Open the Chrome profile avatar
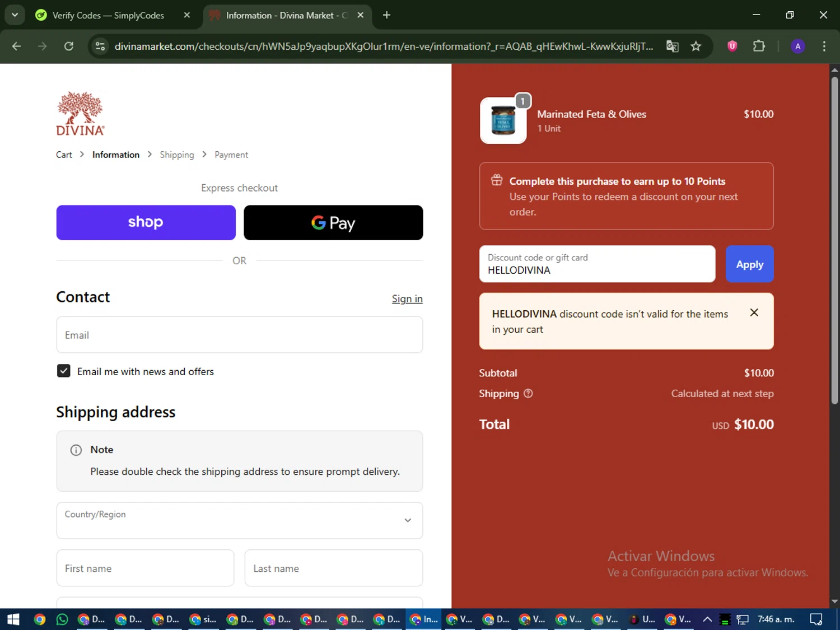The height and width of the screenshot is (630, 840). click(798, 46)
